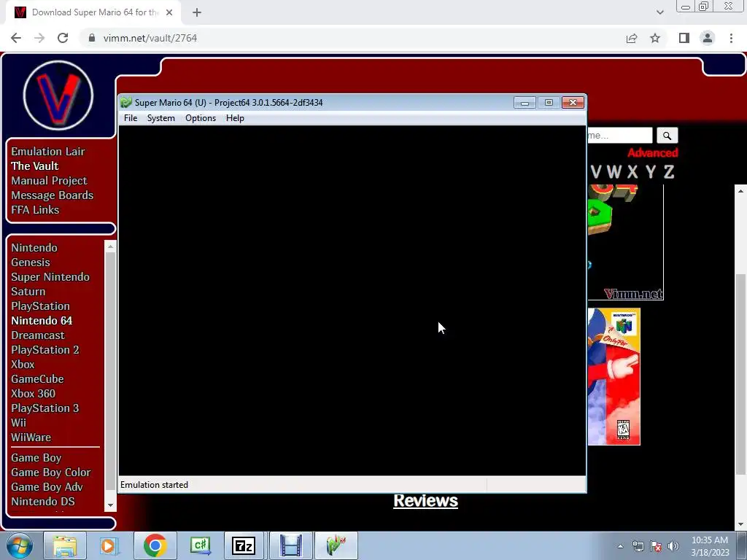The image size is (747, 560).
Task: Click the vault search text field
Action: click(x=619, y=136)
